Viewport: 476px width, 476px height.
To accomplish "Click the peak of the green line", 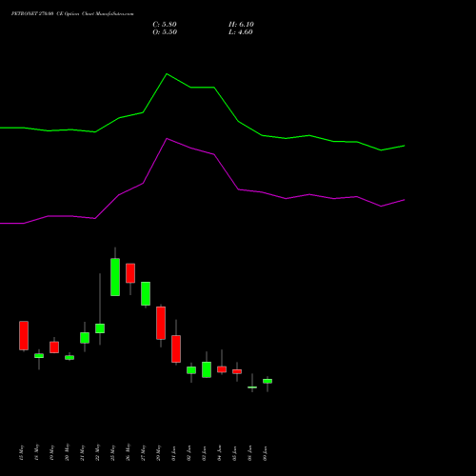I will click(167, 74).
